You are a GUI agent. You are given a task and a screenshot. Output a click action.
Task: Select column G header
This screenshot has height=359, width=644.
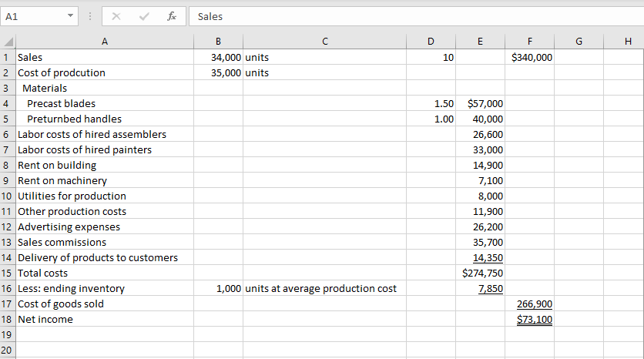[x=579, y=42]
